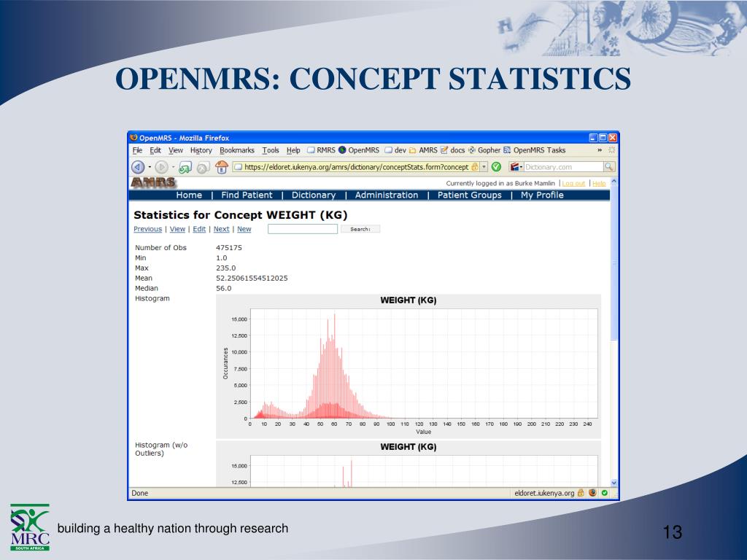Open the Help menu in the menu bar
Image resolution: width=747 pixels, height=560 pixels.
[293, 150]
